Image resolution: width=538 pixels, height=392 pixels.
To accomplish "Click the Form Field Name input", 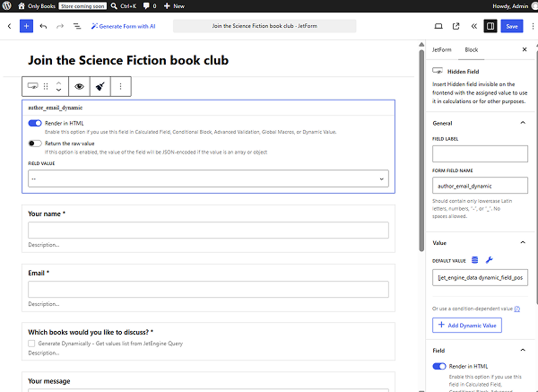I will pyautogui.click(x=480, y=186).
